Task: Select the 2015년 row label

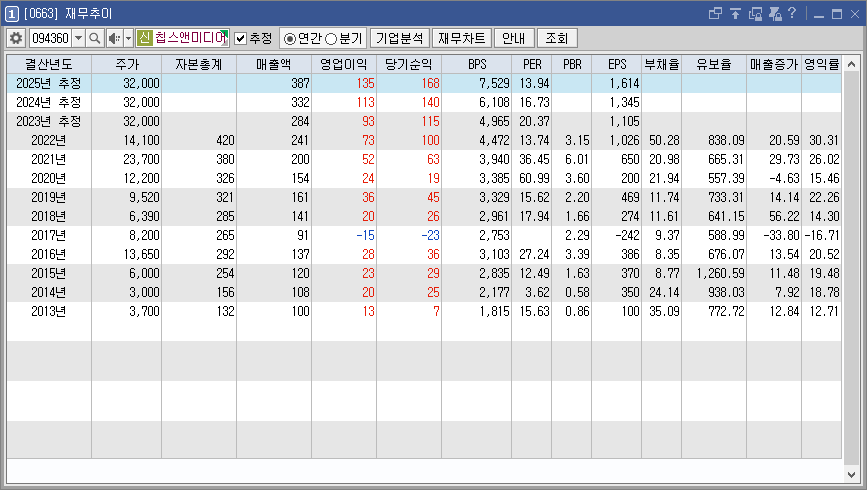Action: pos(49,273)
